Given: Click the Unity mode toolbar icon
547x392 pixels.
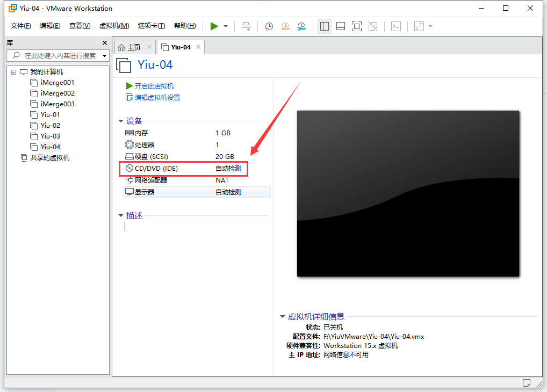Looking at the screenshot, I should pos(373,26).
